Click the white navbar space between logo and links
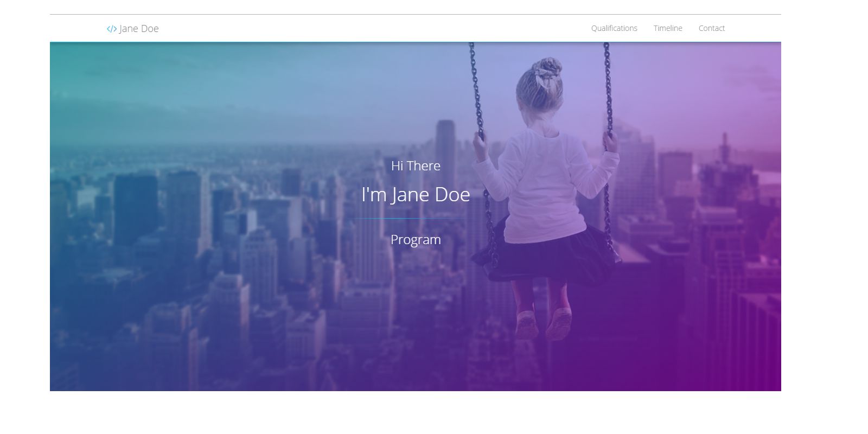The image size is (868, 434). point(374,28)
